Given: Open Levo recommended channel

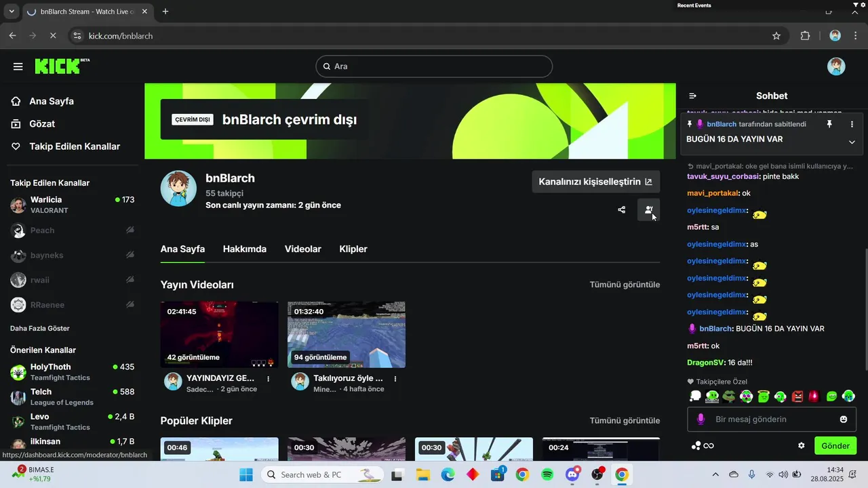Looking at the screenshot, I should click(x=72, y=422).
